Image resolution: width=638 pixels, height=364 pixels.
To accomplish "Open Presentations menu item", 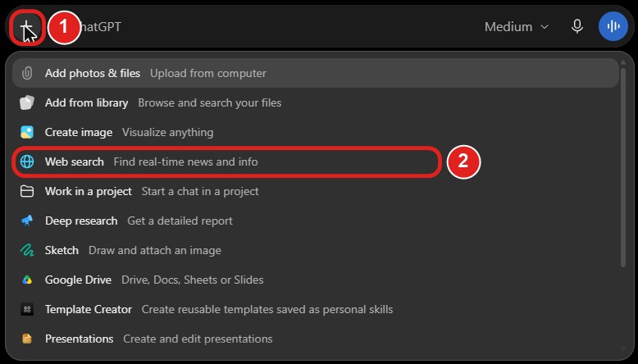I will [x=316, y=339].
